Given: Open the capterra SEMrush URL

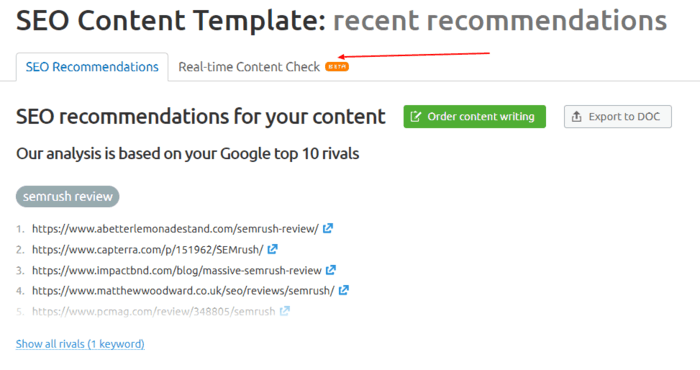Looking at the screenshot, I should point(148,249).
